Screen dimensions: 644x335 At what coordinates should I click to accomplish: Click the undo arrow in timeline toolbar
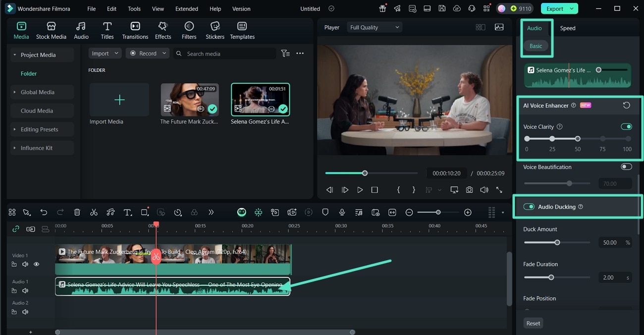click(x=44, y=212)
